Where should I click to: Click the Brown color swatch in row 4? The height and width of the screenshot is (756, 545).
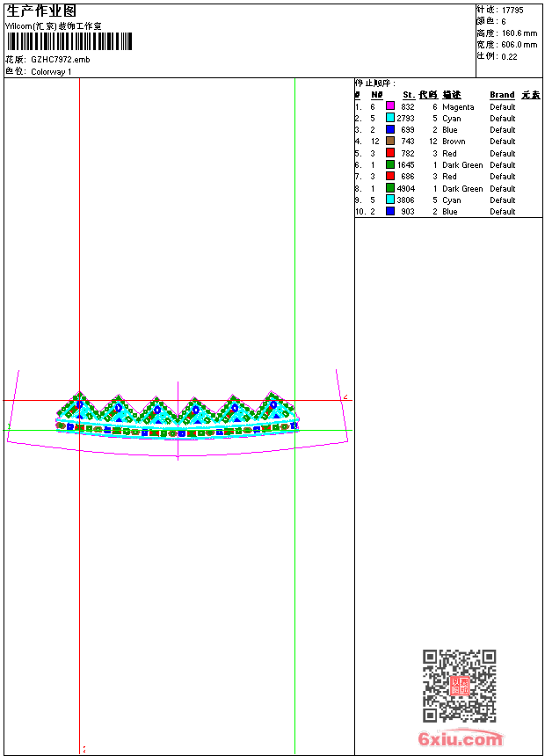click(390, 141)
